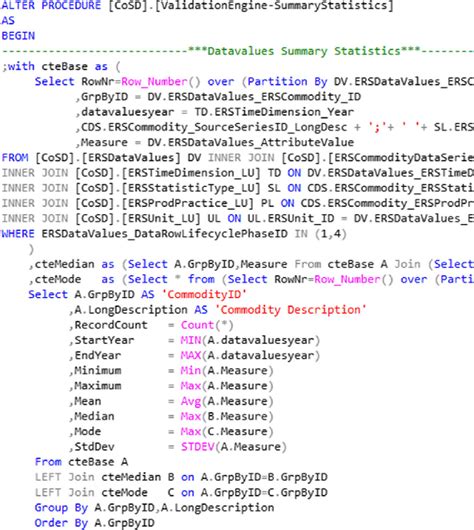The width and height of the screenshot is (474, 530).
Task: Click the Measure = DV.ERSDataValues_AttributeValue line
Action: pyautogui.click(x=215, y=142)
